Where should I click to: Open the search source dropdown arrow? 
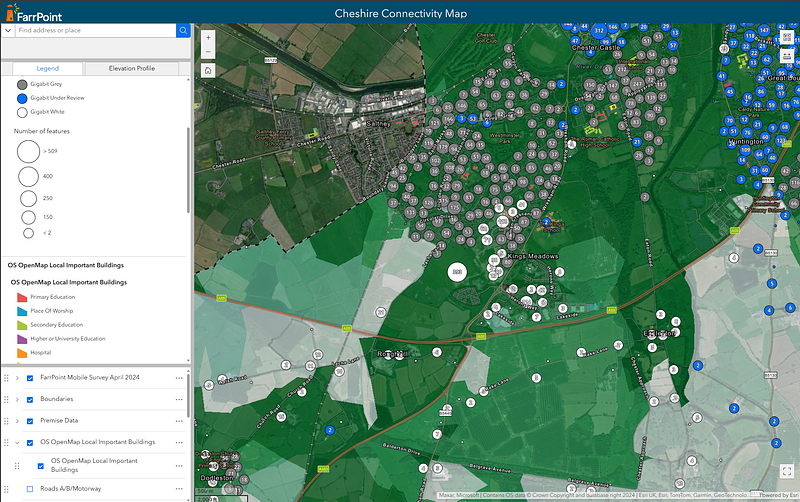(x=8, y=31)
